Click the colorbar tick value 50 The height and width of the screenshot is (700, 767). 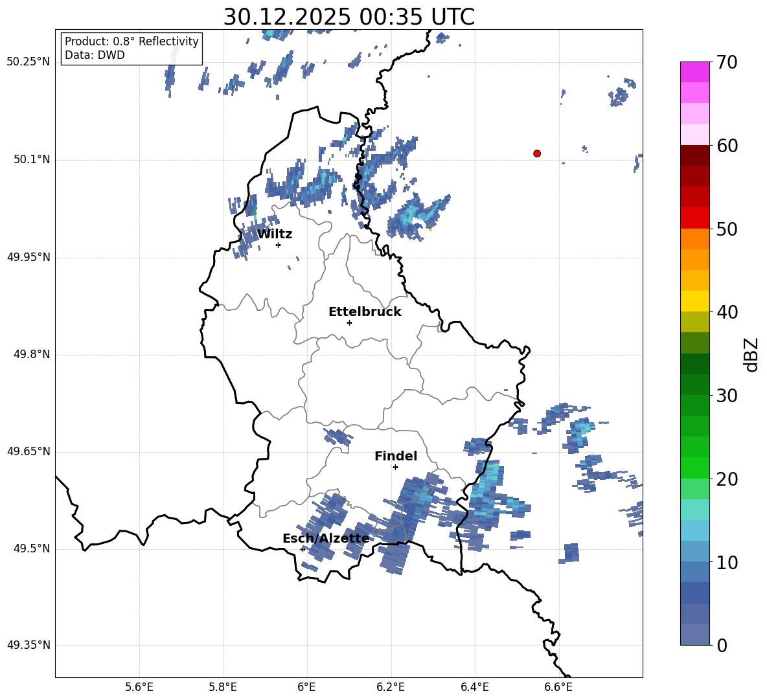coord(727,229)
